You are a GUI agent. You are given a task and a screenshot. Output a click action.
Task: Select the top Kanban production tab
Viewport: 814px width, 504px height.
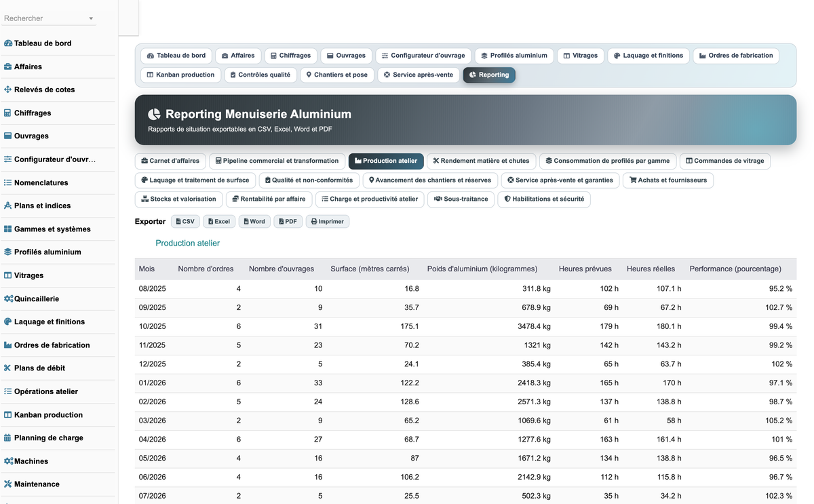click(180, 75)
